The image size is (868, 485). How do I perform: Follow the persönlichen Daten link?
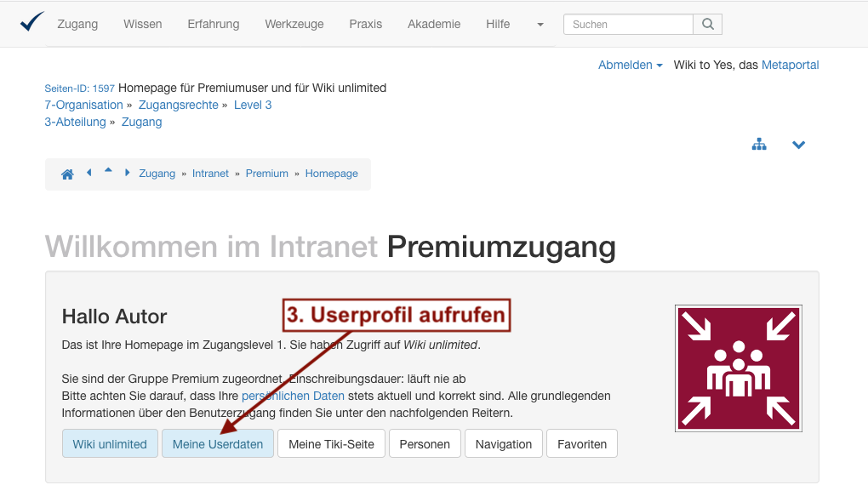pyautogui.click(x=293, y=396)
